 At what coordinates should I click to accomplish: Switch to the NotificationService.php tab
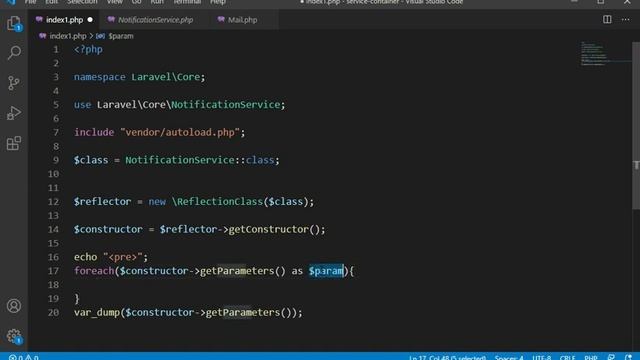pos(155,20)
